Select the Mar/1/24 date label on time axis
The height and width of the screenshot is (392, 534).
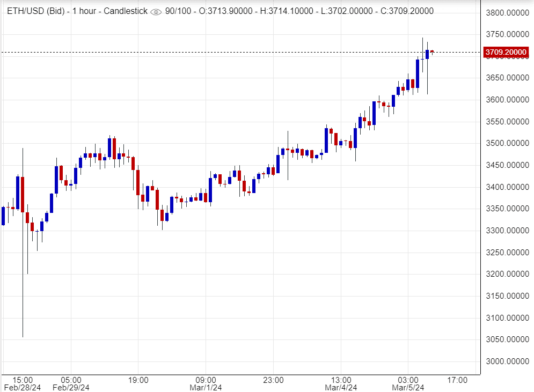click(206, 387)
